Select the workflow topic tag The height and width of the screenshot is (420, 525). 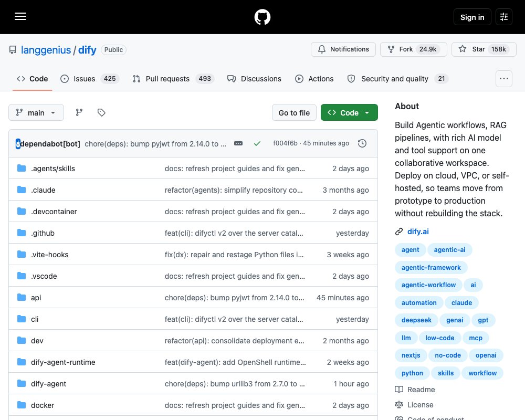point(482,373)
